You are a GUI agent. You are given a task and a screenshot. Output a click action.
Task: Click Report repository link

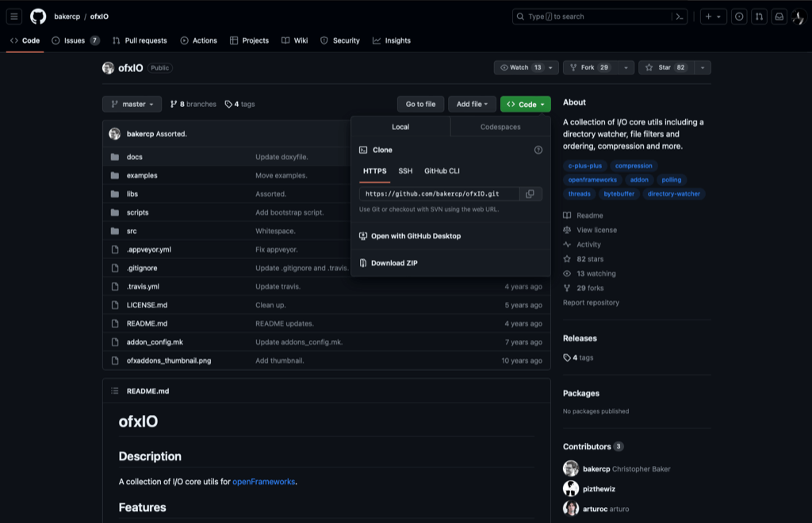(591, 303)
